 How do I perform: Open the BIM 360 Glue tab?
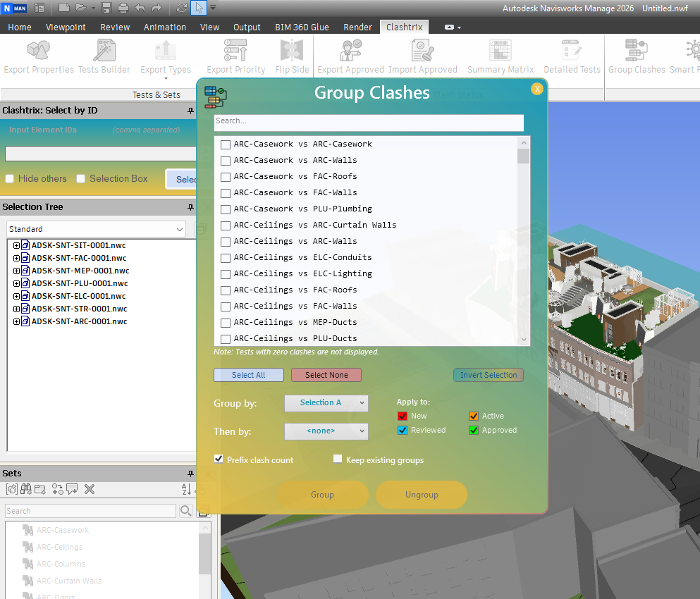pyautogui.click(x=302, y=27)
